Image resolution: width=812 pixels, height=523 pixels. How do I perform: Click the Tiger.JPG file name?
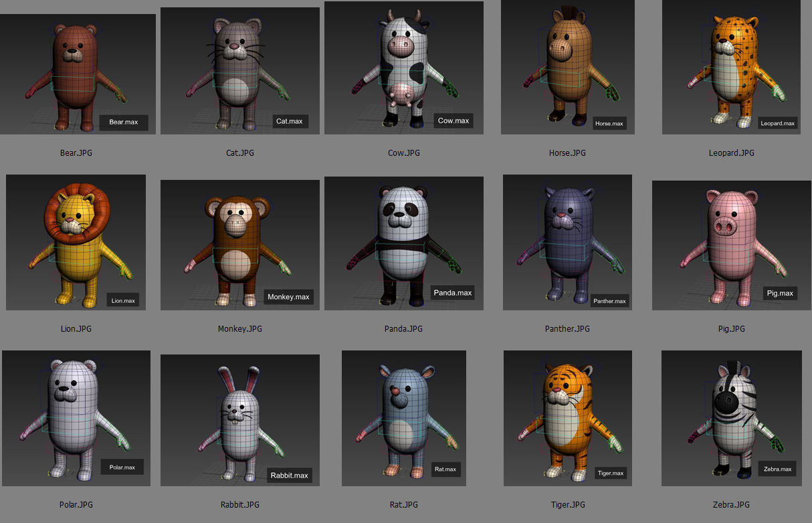point(567,505)
